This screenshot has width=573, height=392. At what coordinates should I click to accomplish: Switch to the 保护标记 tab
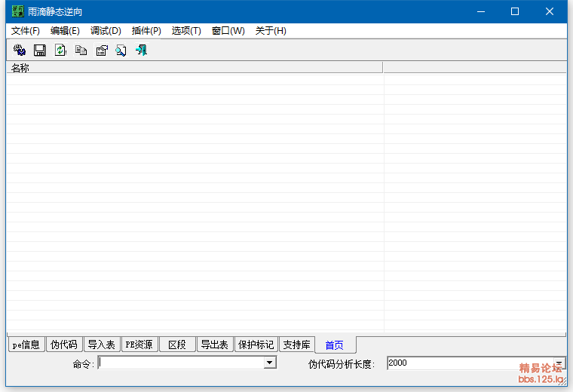pos(256,345)
